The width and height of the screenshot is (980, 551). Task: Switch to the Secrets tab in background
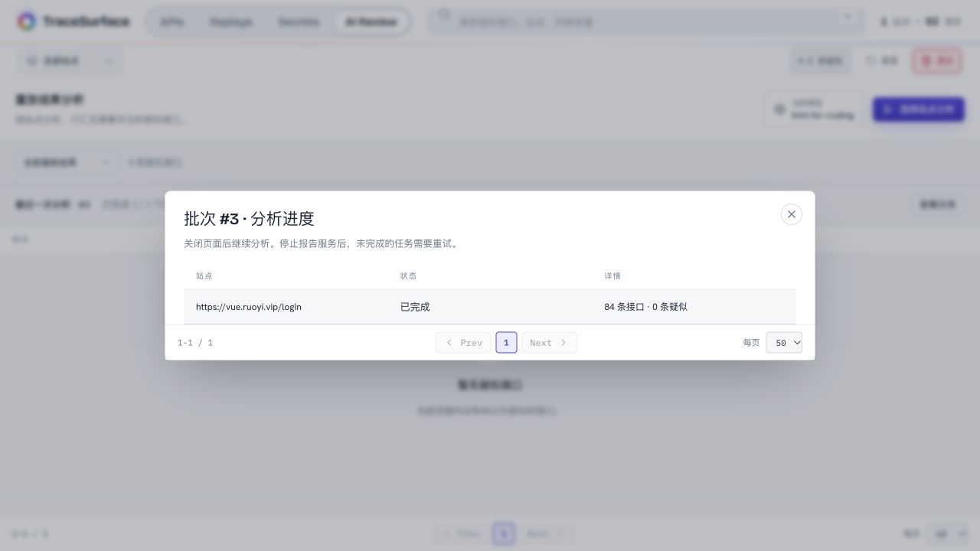pyautogui.click(x=299, y=21)
